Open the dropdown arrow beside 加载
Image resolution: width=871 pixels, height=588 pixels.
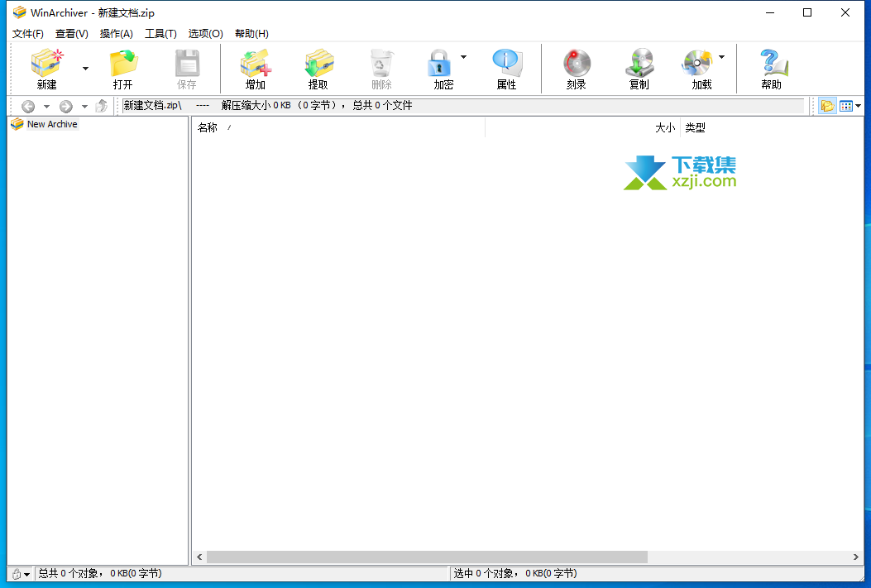721,56
